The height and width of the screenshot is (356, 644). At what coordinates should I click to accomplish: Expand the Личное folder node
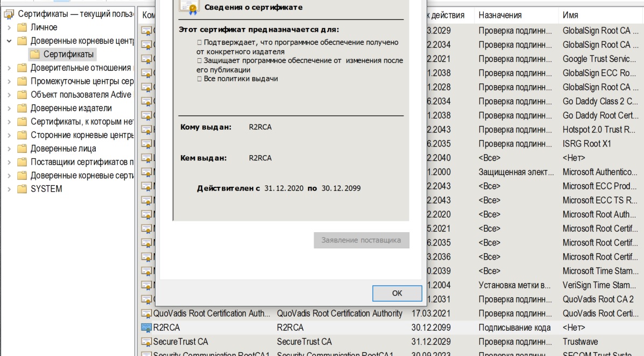9,27
